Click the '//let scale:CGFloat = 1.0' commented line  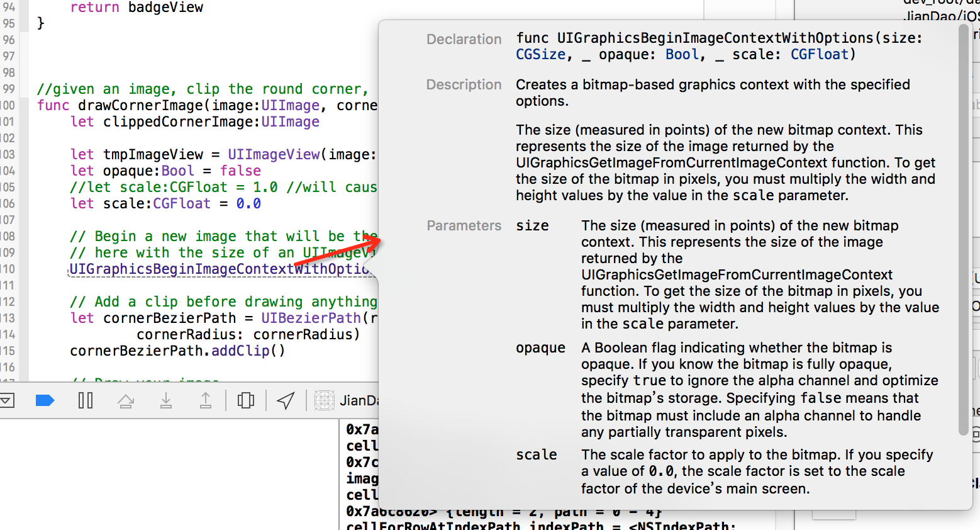(224, 187)
